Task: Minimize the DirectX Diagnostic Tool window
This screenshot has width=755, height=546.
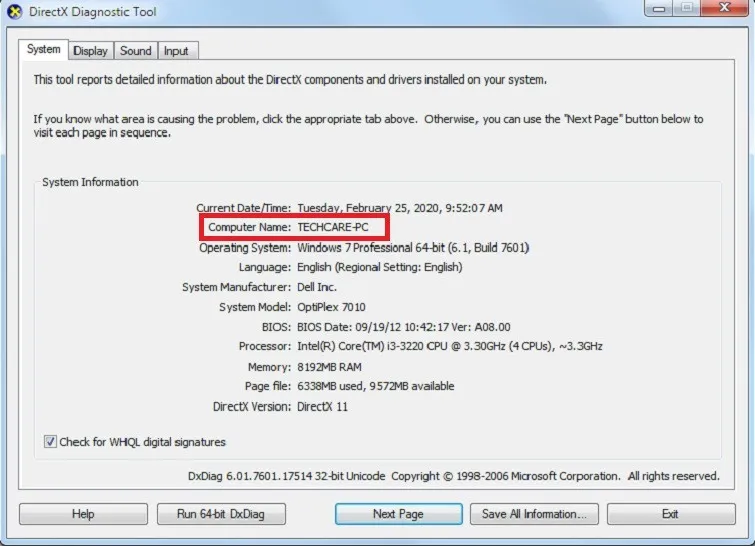Action: [x=659, y=9]
